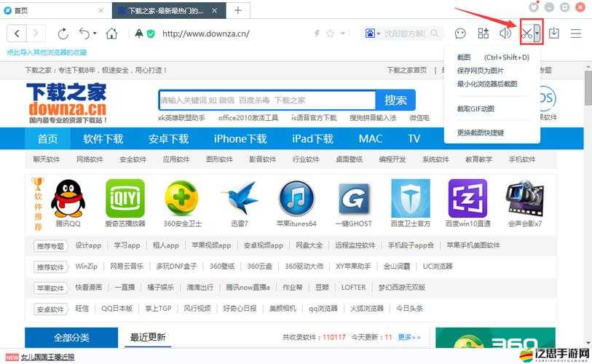Click the magnifier search icon in toolbar

(435, 33)
